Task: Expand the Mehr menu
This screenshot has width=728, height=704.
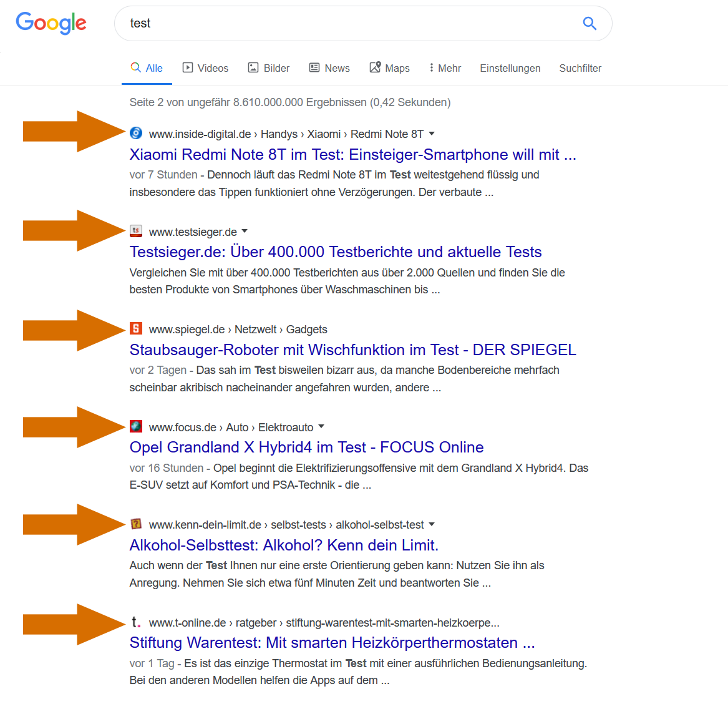Action: coord(445,68)
